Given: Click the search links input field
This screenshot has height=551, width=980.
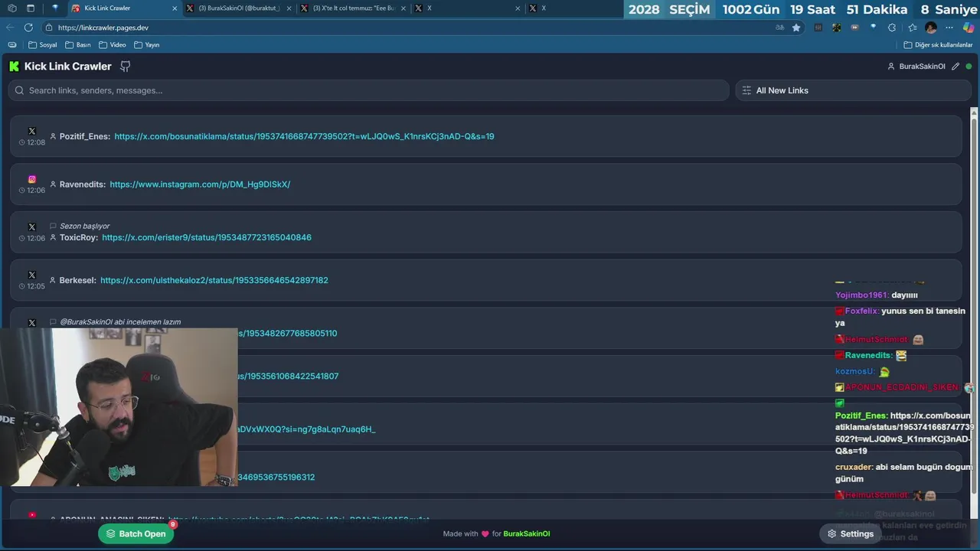Looking at the screenshot, I should pos(368,90).
